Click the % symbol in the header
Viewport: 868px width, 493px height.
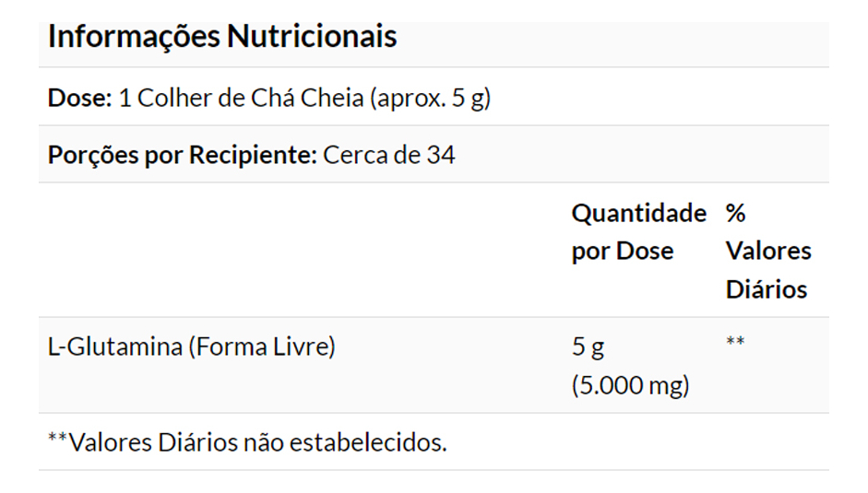click(735, 214)
